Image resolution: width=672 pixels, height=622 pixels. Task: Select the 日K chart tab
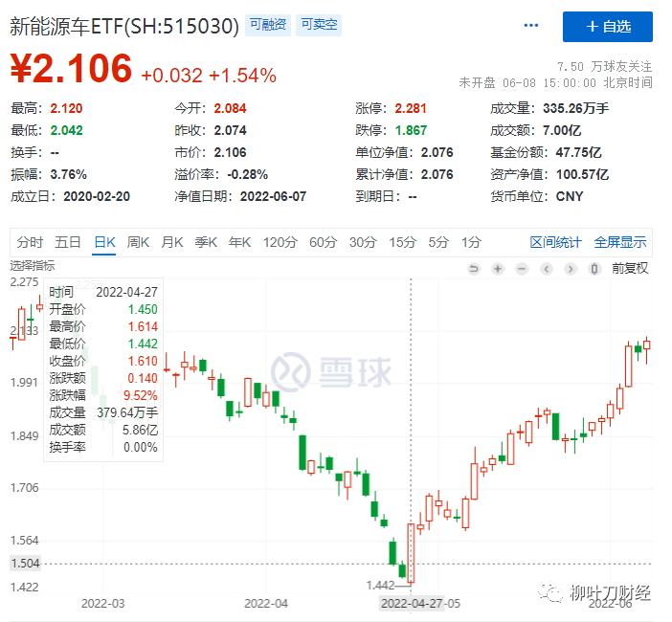[x=104, y=242]
